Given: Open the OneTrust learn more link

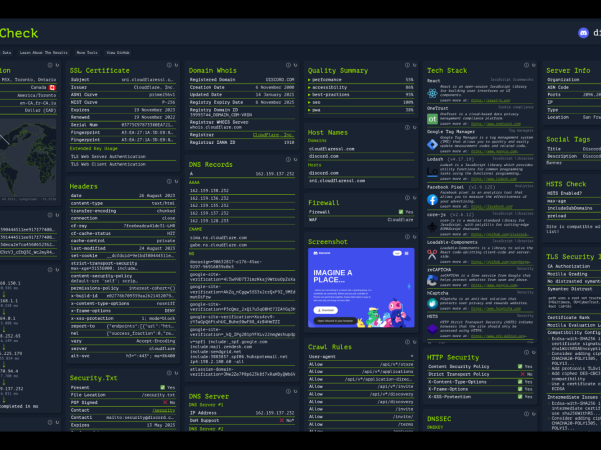Looking at the screenshot, I should (496, 124).
